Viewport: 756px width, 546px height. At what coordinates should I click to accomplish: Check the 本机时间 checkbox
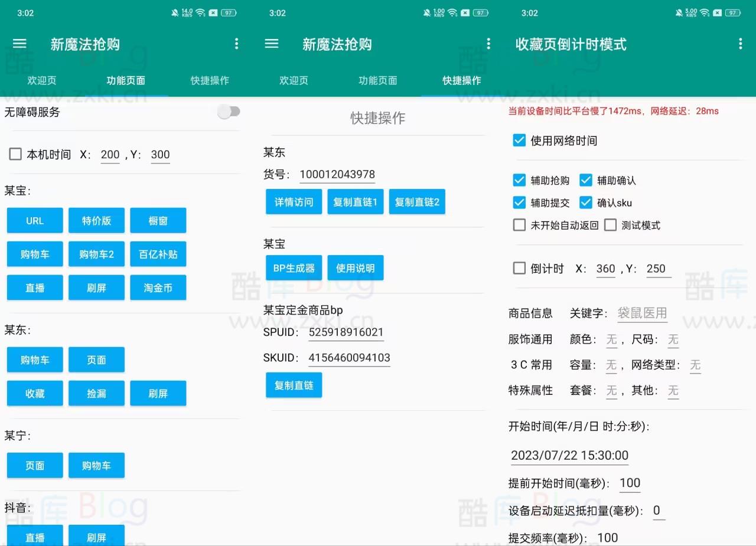pos(15,154)
